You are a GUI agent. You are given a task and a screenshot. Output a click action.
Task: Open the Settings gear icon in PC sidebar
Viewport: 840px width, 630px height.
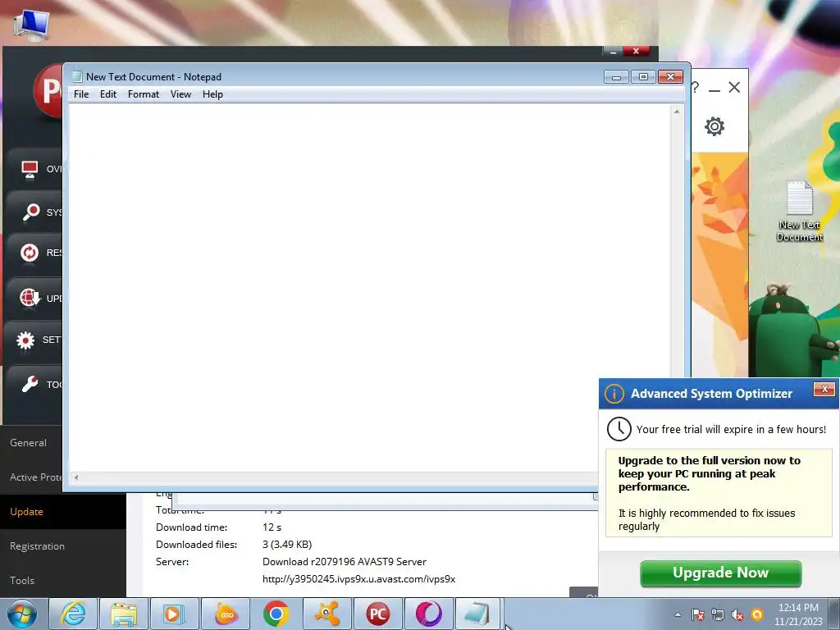(25, 340)
